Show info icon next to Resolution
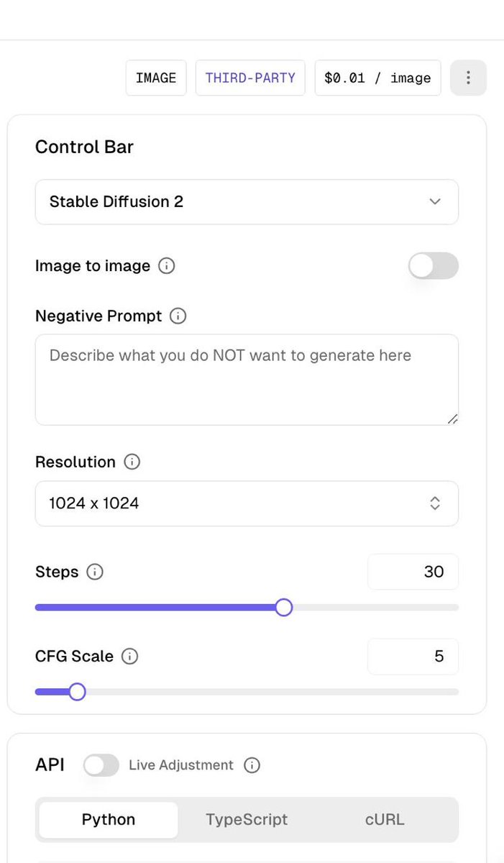Screen dimensions: 504x863 [x=132, y=462]
